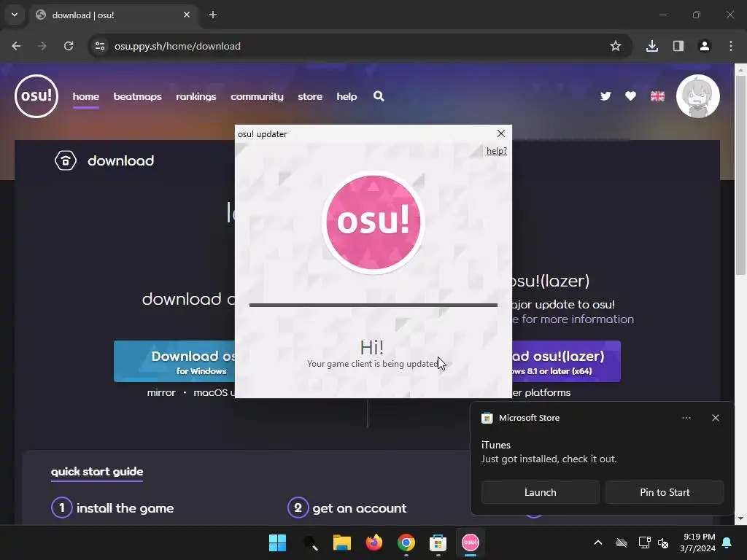Open the user avatar menu
This screenshot has height=560, width=747.
pyautogui.click(x=698, y=96)
